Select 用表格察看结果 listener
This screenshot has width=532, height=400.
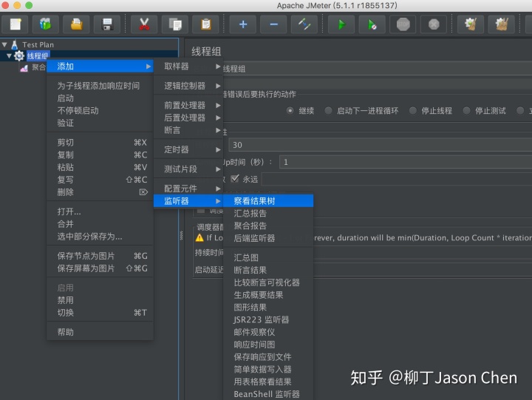(268, 382)
